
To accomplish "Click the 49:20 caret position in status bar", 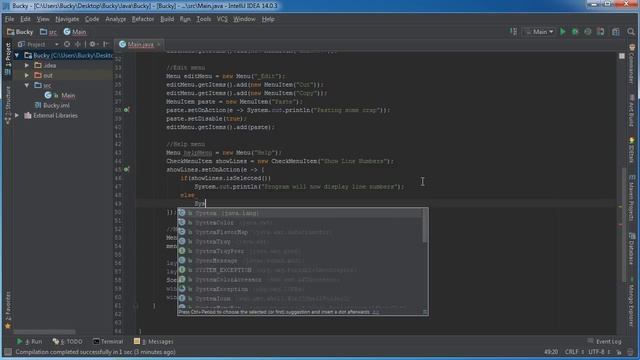I will [551, 352].
